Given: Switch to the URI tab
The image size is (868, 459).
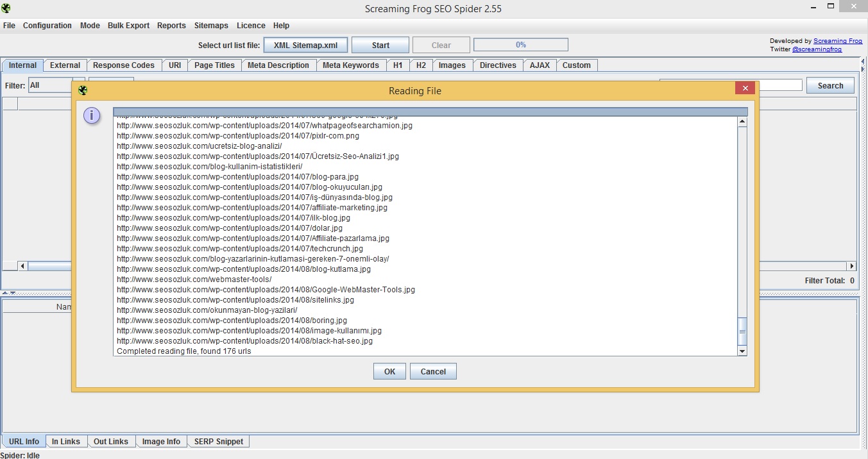Looking at the screenshot, I should pos(175,65).
